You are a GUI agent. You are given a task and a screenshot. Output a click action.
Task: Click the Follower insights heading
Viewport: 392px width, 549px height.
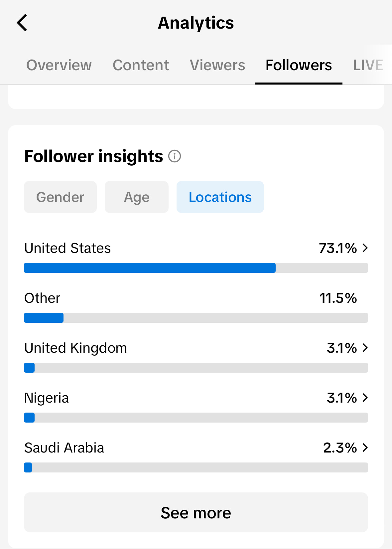tap(93, 156)
